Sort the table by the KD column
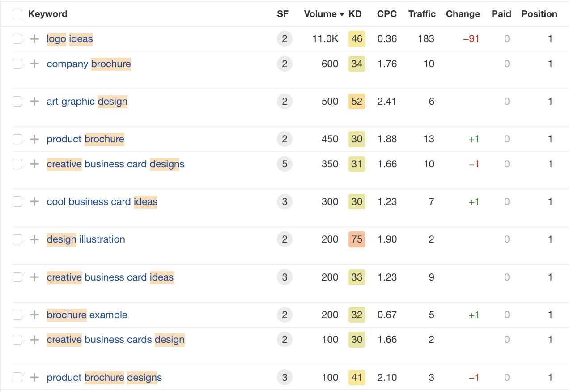This screenshot has width=569, height=392. pos(355,14)
